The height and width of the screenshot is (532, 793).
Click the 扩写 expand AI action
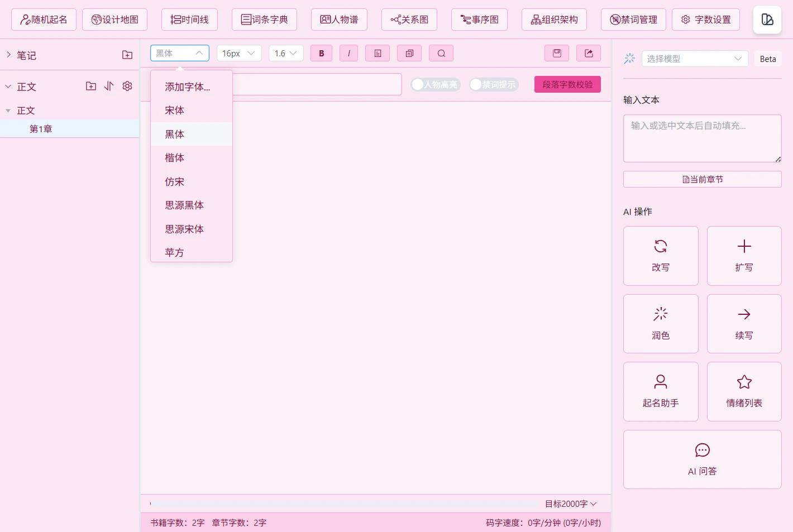point(744,256)
